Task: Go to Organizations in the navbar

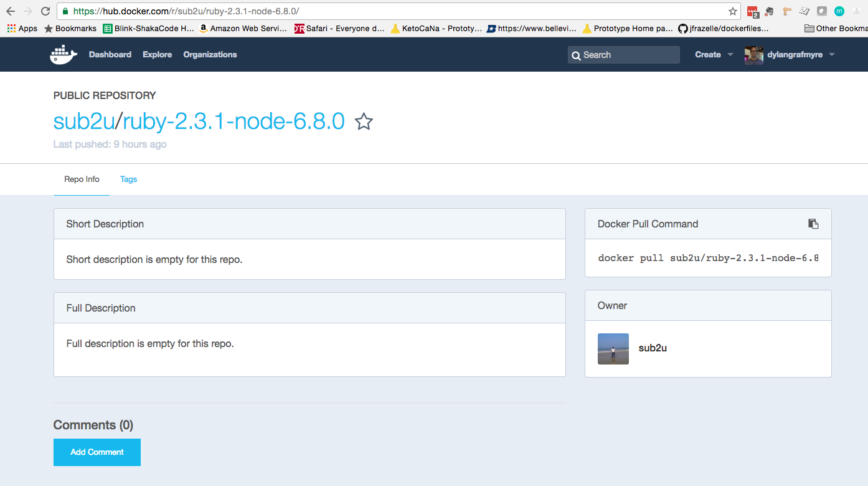Action: point(210,55)
